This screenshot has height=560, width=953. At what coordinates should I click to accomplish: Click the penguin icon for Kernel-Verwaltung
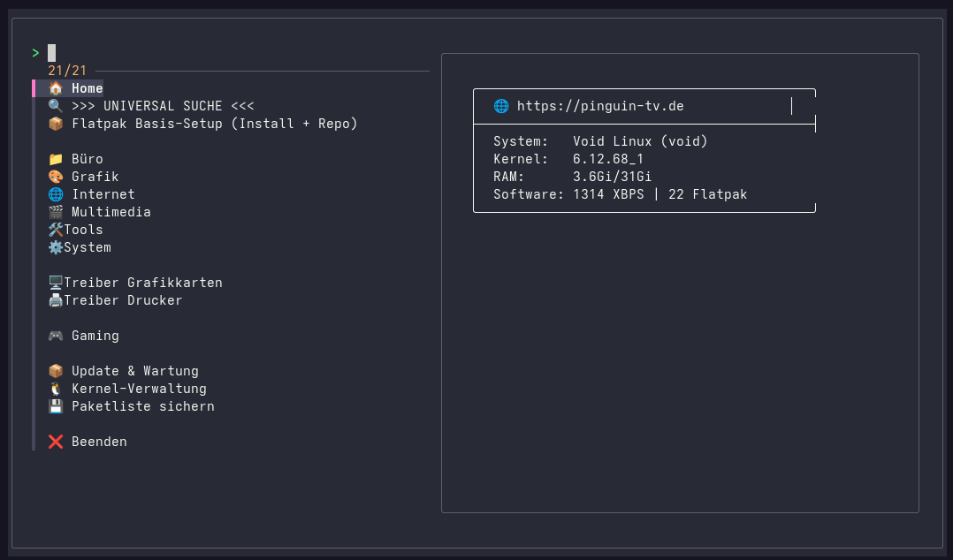pos(55,388)
